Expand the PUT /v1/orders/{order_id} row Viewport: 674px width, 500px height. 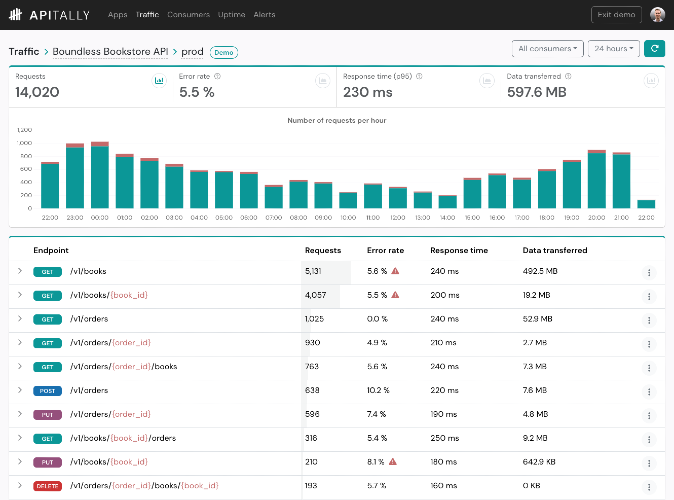(20, 414)
